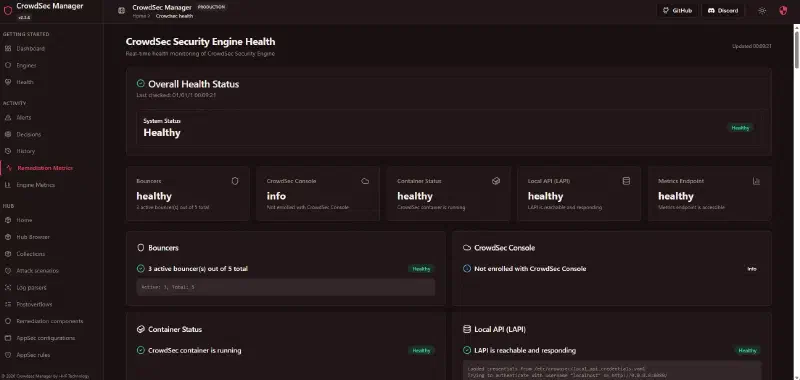Click the Hub Browser icon
The width and height of the screenshot is (800, 380).
(8, 237)
